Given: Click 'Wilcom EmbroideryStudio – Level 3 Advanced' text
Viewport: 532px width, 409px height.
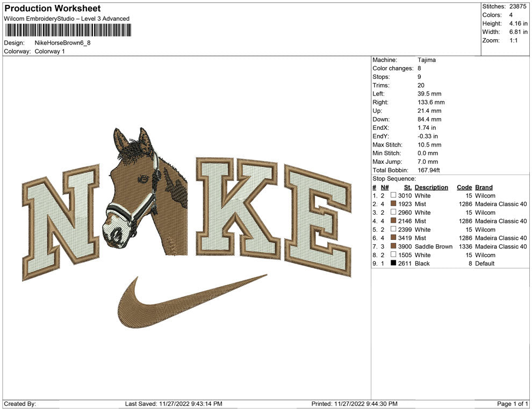Looking at the screenshot, I should 67,19.
